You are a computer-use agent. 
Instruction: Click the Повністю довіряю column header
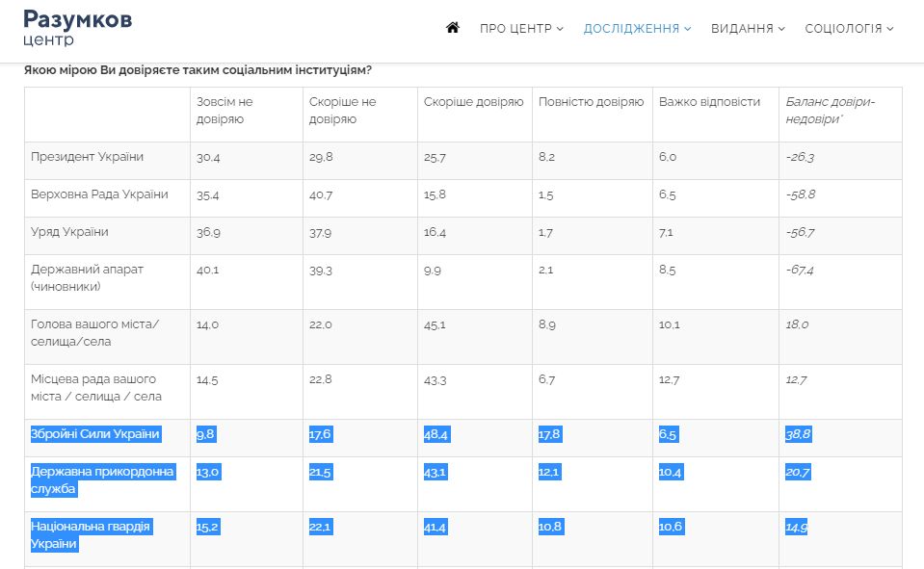(x=591, y=102)
